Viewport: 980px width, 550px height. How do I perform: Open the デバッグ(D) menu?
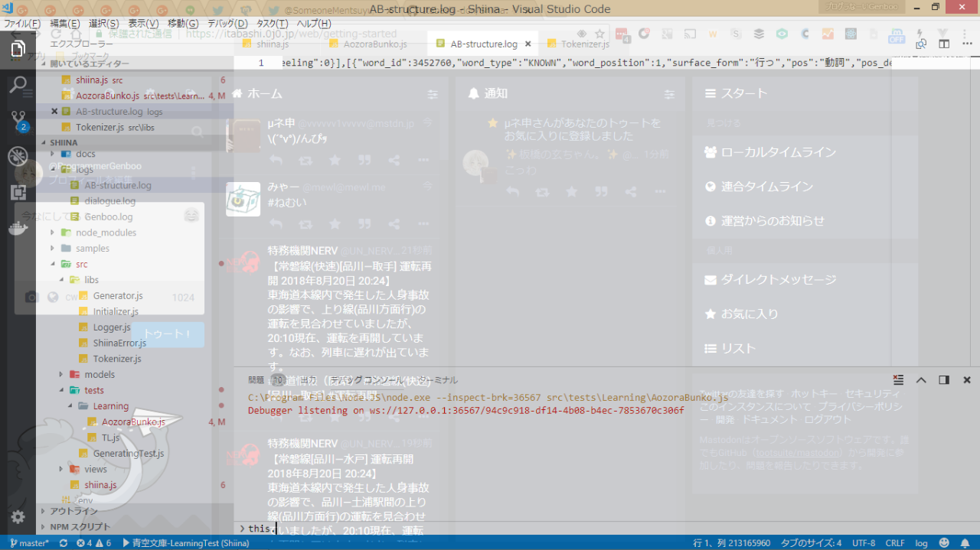[227, 24]
